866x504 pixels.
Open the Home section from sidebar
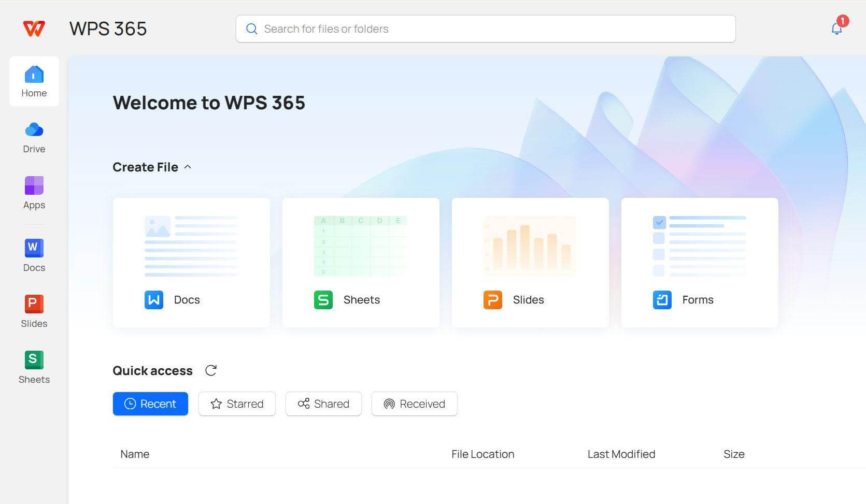34,81
